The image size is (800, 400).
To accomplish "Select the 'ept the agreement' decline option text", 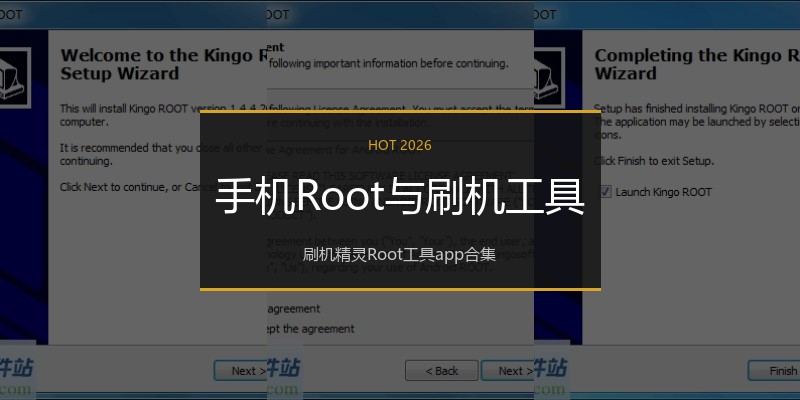I will (x=311, y=329).
